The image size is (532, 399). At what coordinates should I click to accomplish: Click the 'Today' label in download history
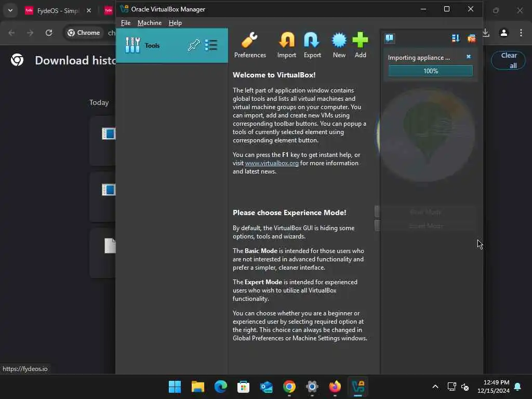(99, 102)
